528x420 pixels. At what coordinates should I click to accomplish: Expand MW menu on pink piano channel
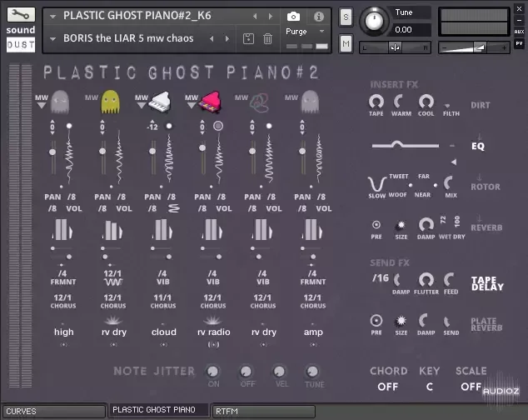point(192,106)
